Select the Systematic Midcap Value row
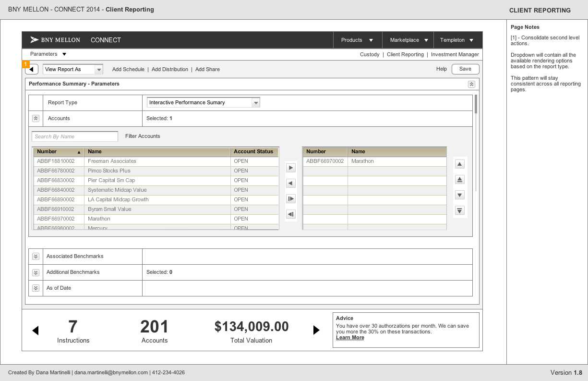Viewport: 588px width, 381px height. (x=156, y=190)
